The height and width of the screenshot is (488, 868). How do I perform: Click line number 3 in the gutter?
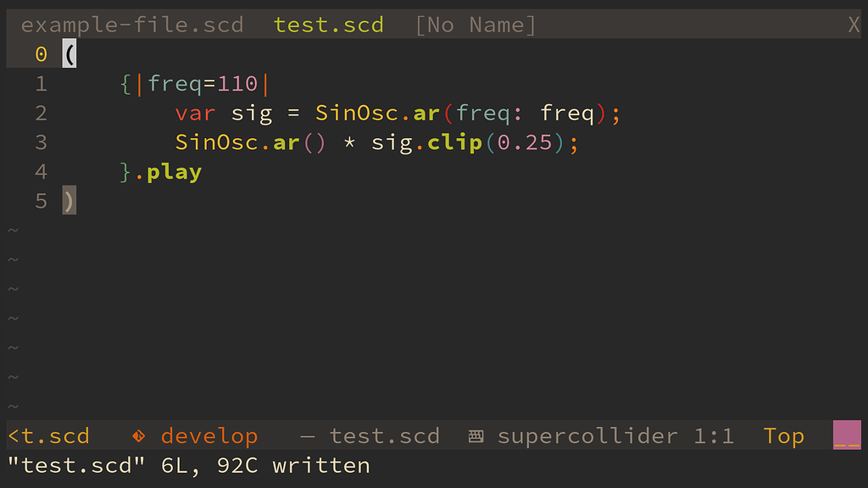(41, 142)
